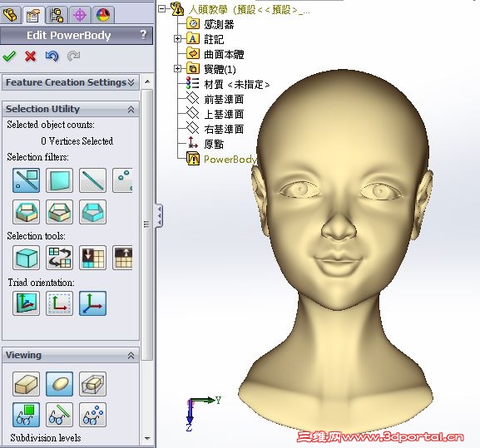Screen dimensions: 480x448
Task: Set triad orientation to first surface option
Action: 27,303
